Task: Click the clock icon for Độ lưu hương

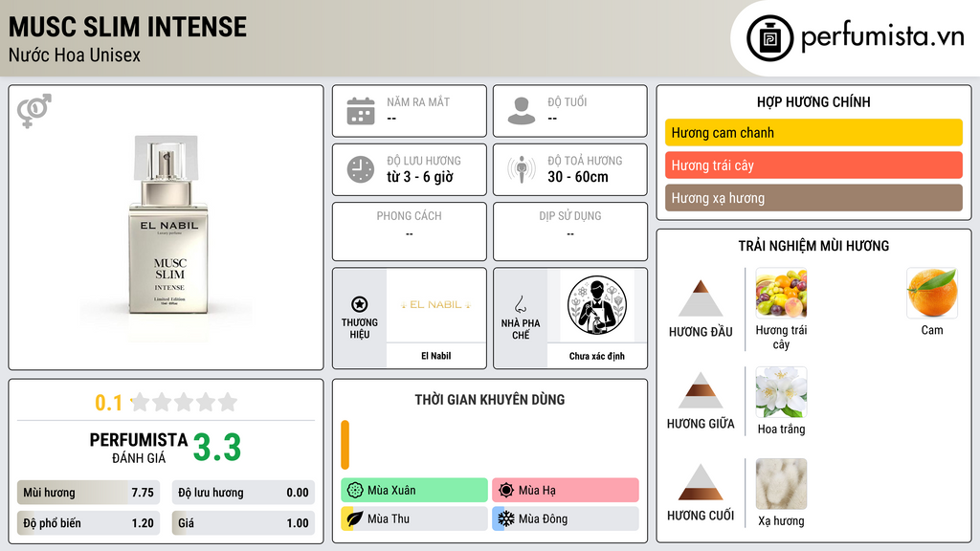Action: (361, 169)
